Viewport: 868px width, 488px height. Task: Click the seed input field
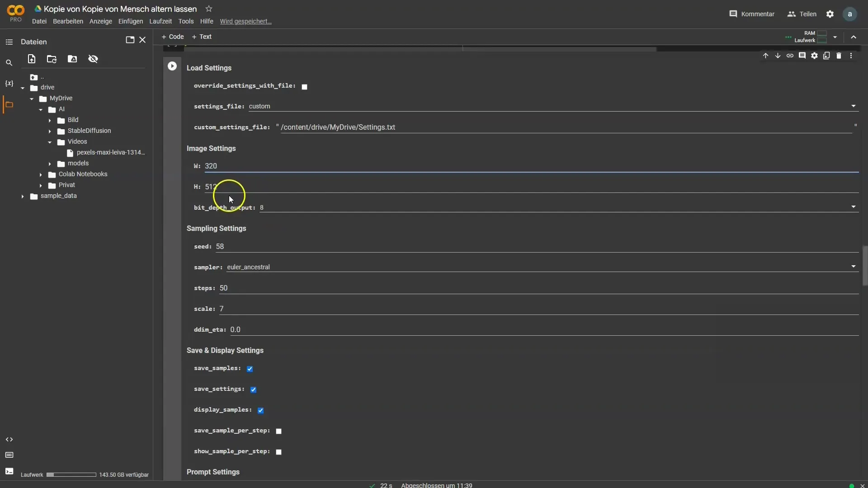(537, 246)
